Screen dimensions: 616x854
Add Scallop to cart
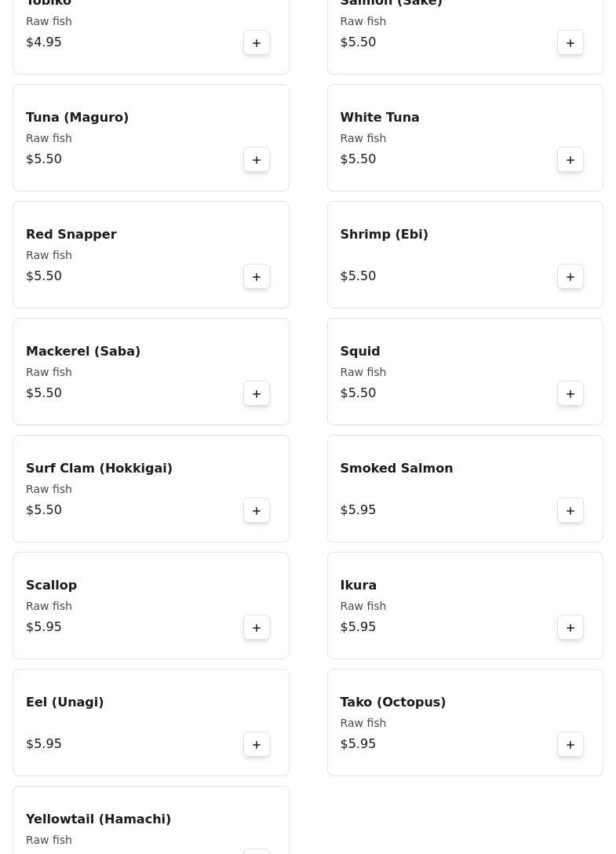pos(257,627)
